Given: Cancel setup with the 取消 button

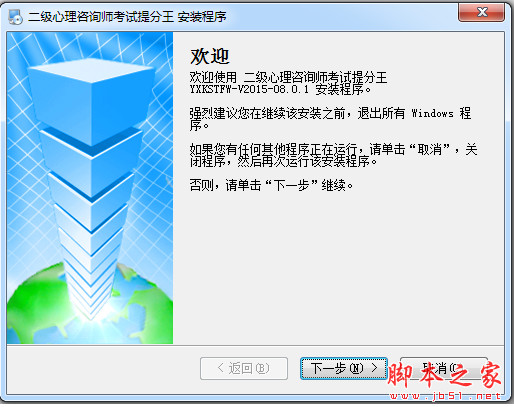Looking at the screenshot, I should click(444, 368).
